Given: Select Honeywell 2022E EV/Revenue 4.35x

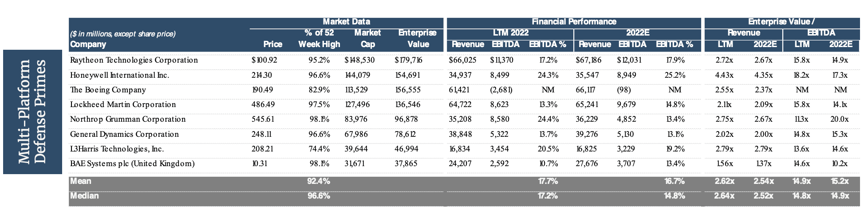Looking at the screenshot, I should 764,75.
